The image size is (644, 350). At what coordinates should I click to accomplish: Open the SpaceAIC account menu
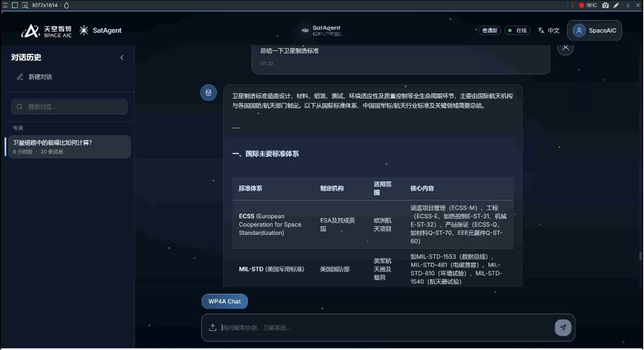(594, 31)
